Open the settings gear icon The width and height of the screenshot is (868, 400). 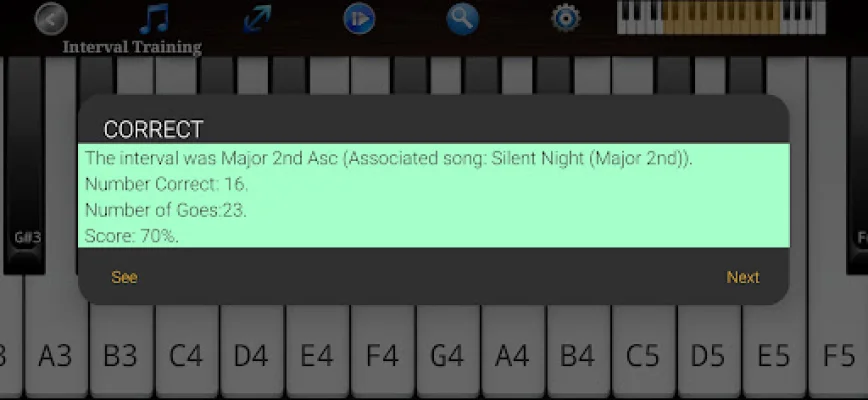point(566,18)
